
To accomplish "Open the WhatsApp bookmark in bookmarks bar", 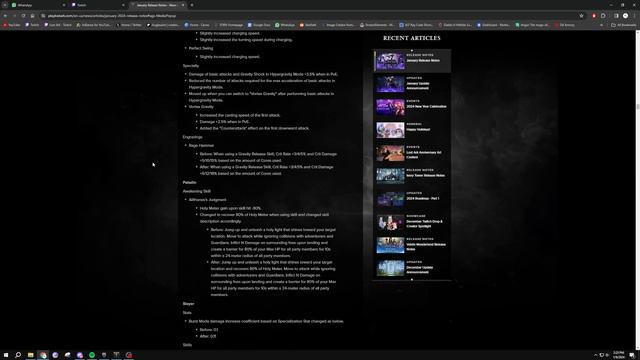I will click(x=285, y=25).
